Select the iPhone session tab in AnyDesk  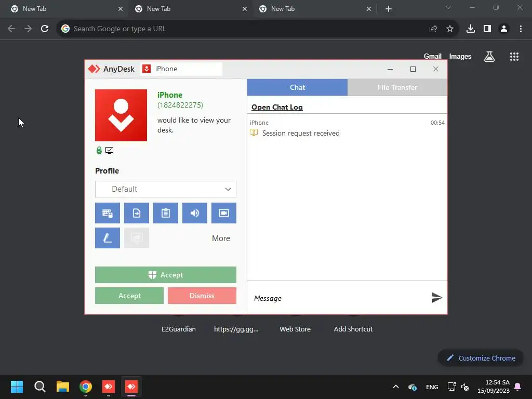(181, 69)
